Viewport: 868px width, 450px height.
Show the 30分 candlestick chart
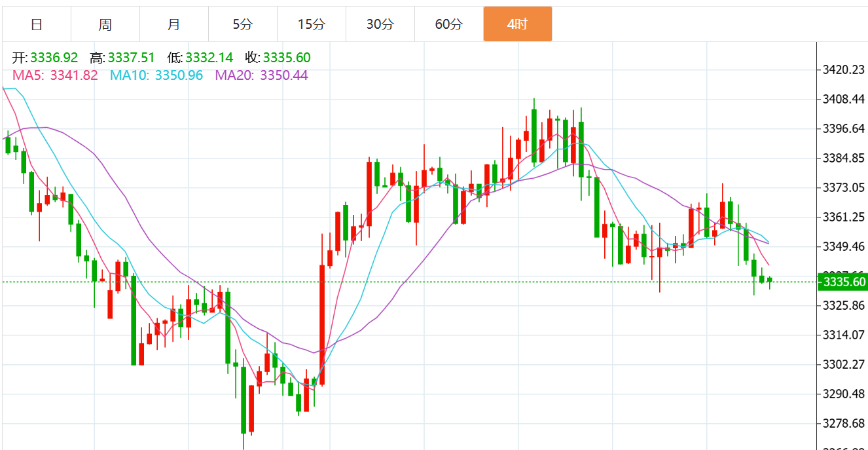tap(380, 25)
